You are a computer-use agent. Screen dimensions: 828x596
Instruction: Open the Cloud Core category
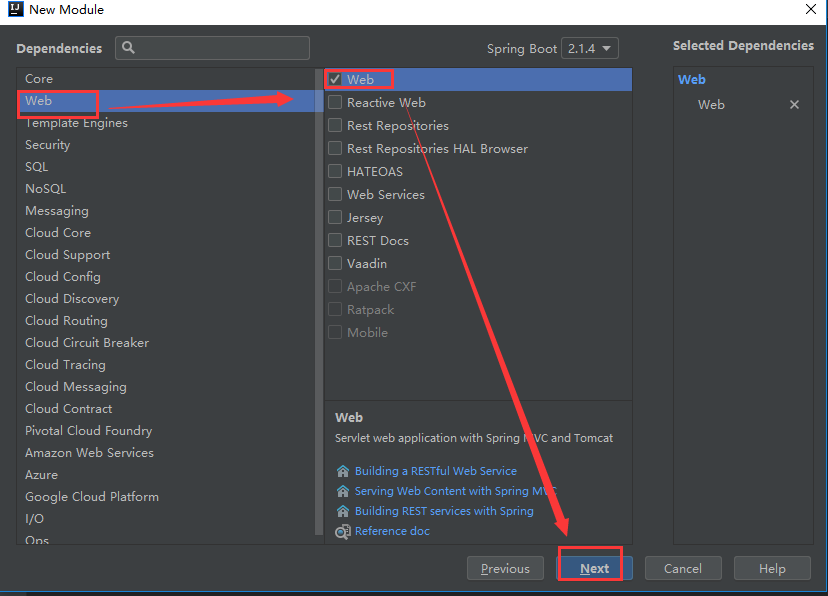166,233
